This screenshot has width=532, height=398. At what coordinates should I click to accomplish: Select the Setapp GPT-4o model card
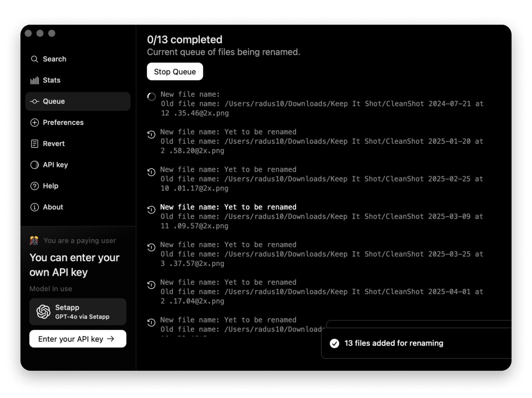[78, 312]
